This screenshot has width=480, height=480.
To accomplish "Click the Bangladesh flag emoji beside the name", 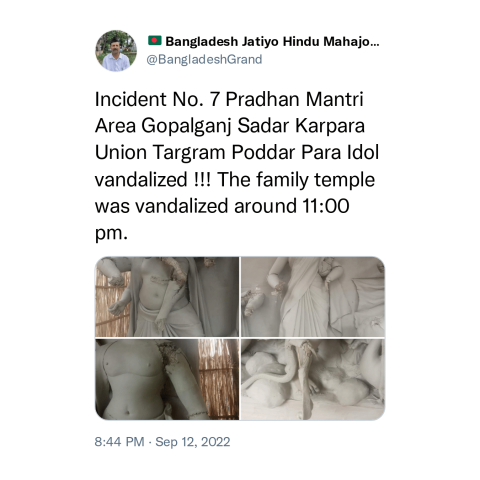I will pyautogui.click(x=155, y=41).
